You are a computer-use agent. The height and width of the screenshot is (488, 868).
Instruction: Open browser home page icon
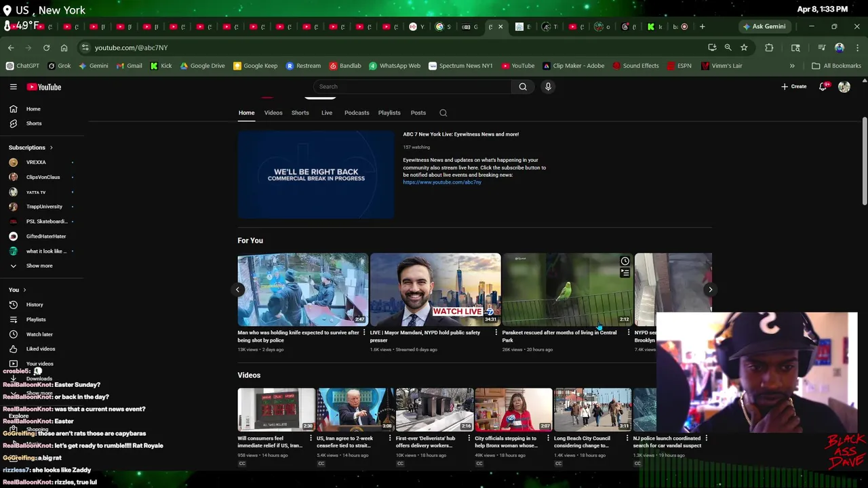(64, 47)
